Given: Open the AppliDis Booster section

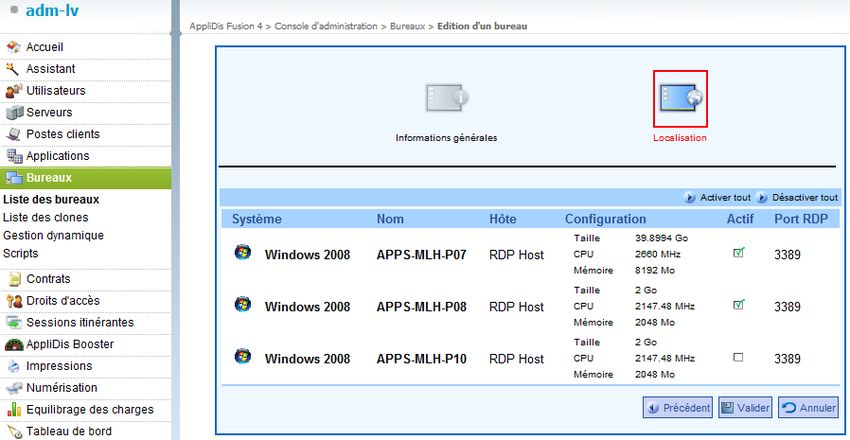Looking at the screenshot, I should click(69, 344).
